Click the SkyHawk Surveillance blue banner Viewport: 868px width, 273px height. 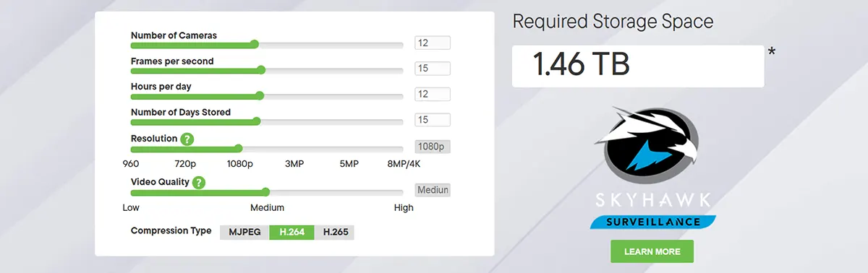click(x=653, y=221)
